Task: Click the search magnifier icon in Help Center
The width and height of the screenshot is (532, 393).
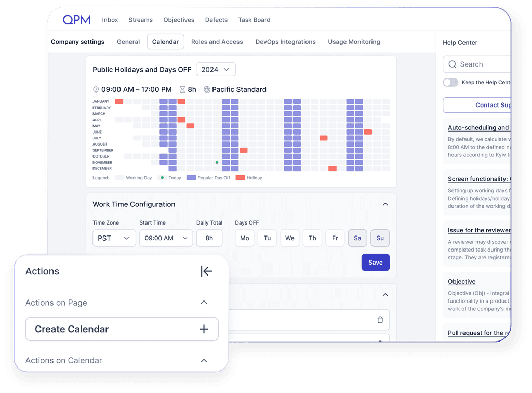Action: 451,64
